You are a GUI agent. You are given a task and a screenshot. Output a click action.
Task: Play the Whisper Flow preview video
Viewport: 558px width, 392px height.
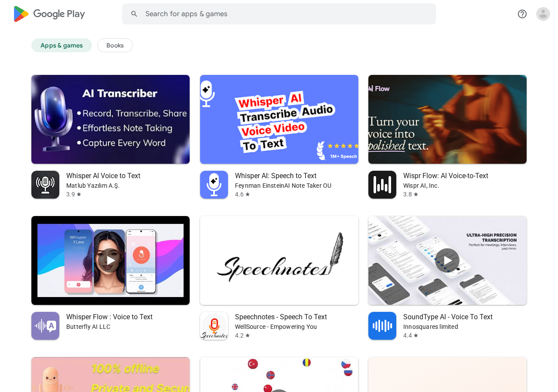tap(110, 260)
